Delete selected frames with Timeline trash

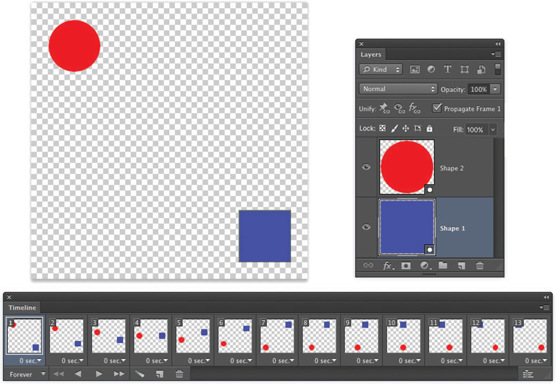[179, 374]
